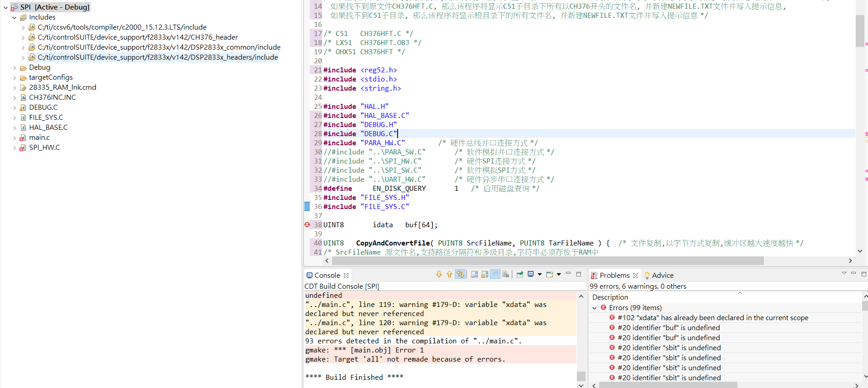Minimize the Problems view
Viewport: 868px width, 388px height.
853,273
